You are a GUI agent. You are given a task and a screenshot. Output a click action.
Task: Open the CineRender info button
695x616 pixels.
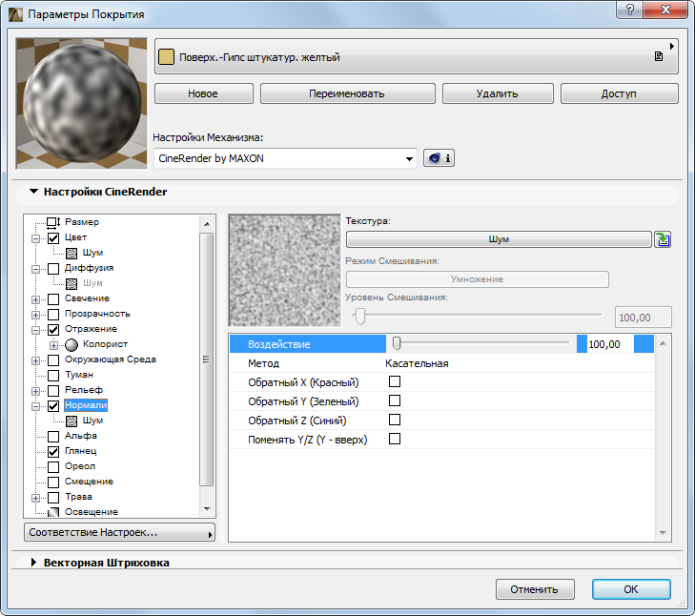[x=439, y=158]
